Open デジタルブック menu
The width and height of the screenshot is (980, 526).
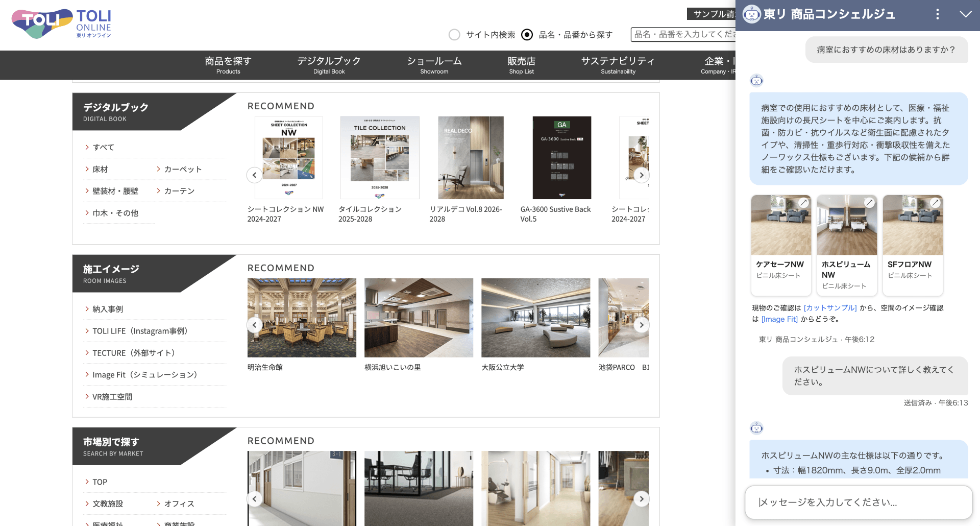point(329,65)
